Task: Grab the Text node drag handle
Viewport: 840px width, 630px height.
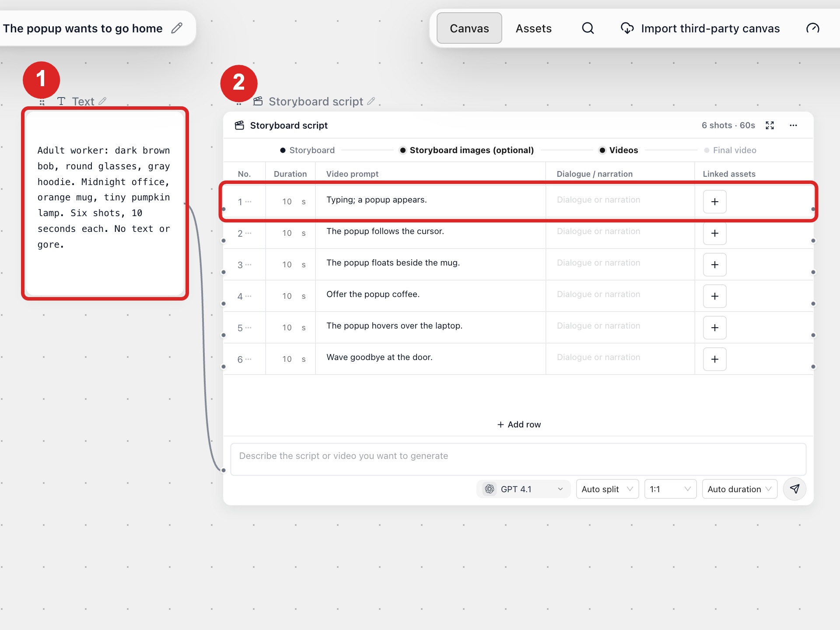Action: tap(42, 102)
